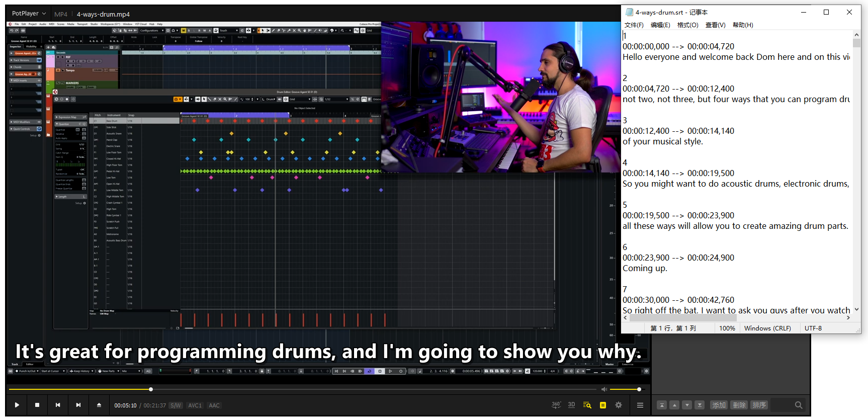
Task: Click the playlist search magnifier icon
Action: tap(799, 405)
